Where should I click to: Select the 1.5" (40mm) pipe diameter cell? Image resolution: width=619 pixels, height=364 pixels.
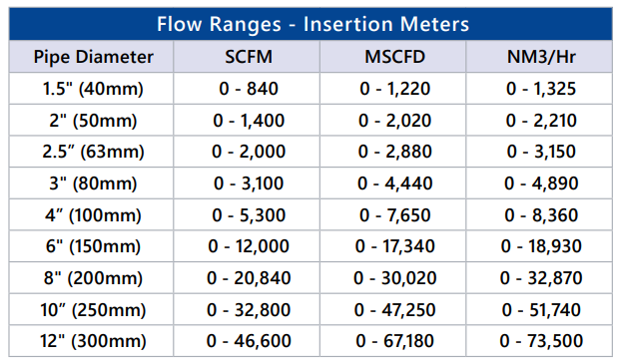point(93,89)
